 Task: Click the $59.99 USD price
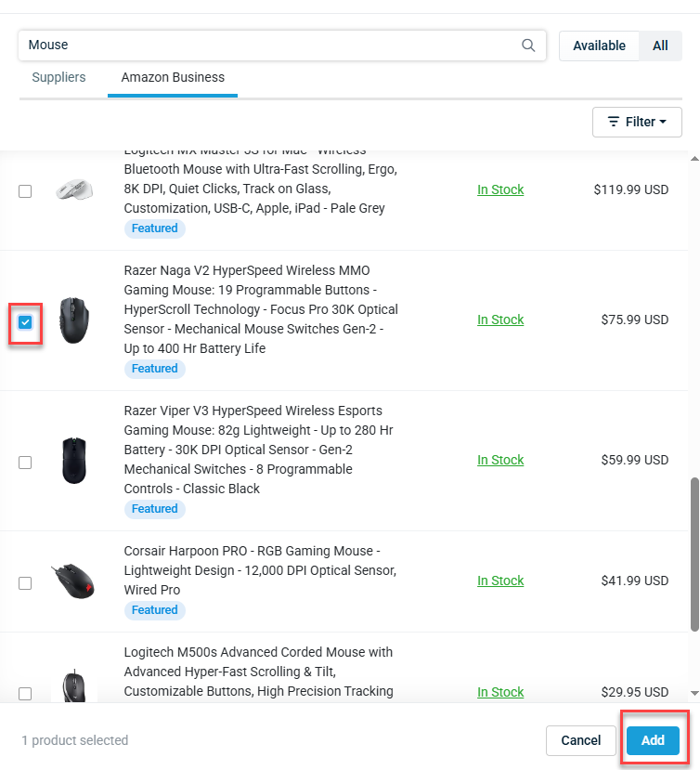635,460
